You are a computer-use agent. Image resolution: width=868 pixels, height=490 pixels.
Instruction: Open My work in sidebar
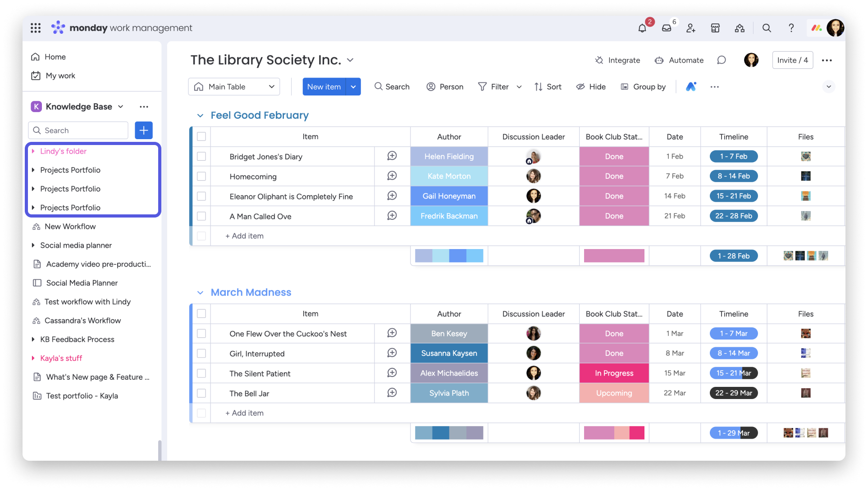(x=60, y=76)
